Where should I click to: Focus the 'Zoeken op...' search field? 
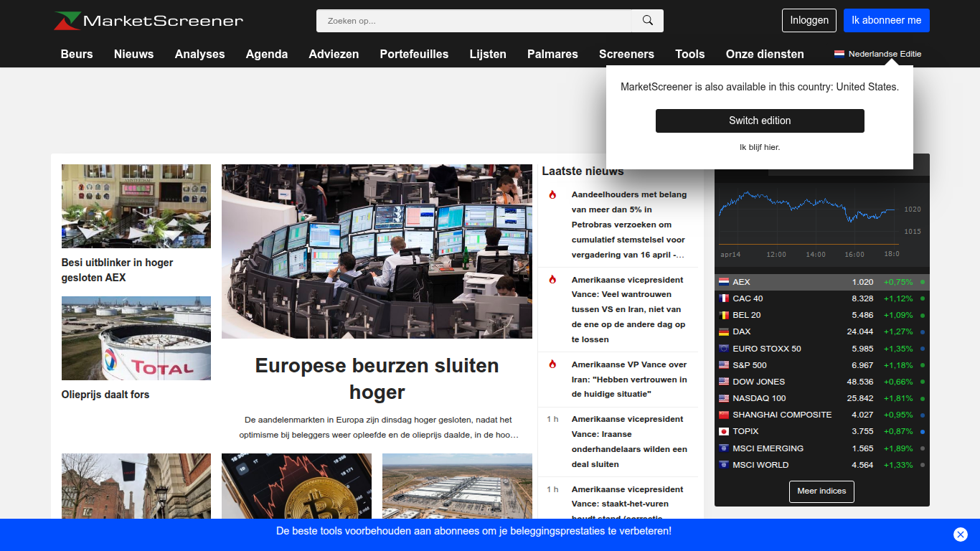tap(474, 21)
